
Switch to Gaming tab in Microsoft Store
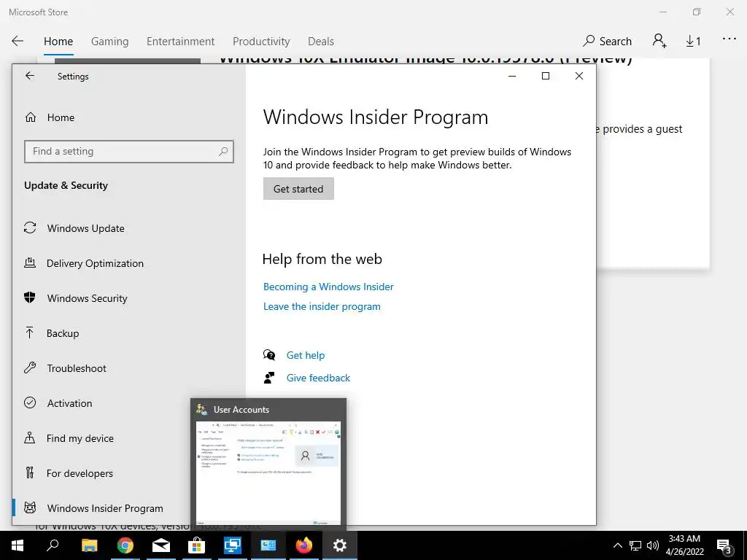click(110, 42)
